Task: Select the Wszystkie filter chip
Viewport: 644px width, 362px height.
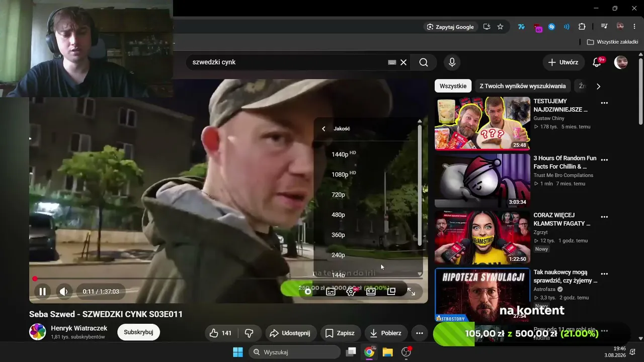Action: (x=453, y=86)
